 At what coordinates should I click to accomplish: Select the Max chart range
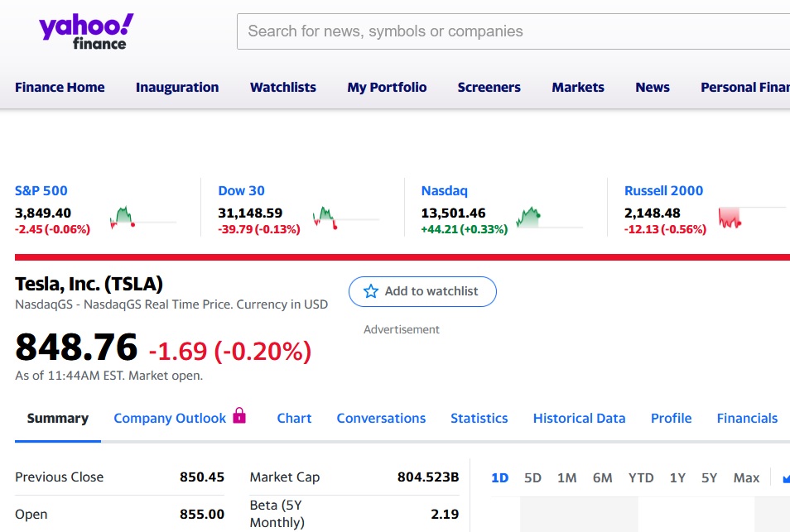[747, 477]
